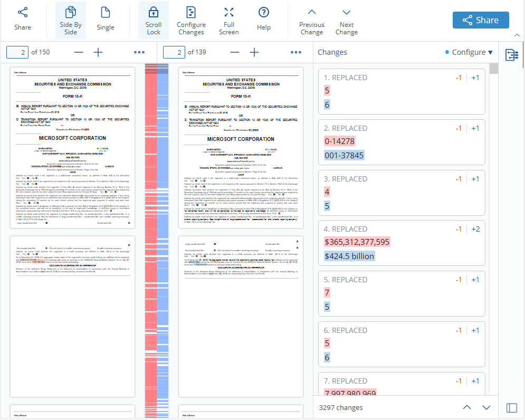Edit left document page number field
This screenshot has height=420, width=525.
click(17, 52)
